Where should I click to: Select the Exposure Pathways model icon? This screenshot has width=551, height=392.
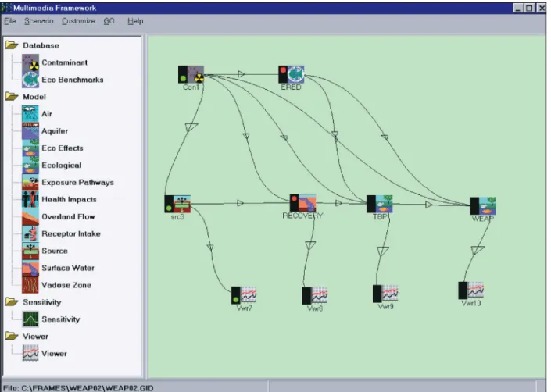(30, 182)
